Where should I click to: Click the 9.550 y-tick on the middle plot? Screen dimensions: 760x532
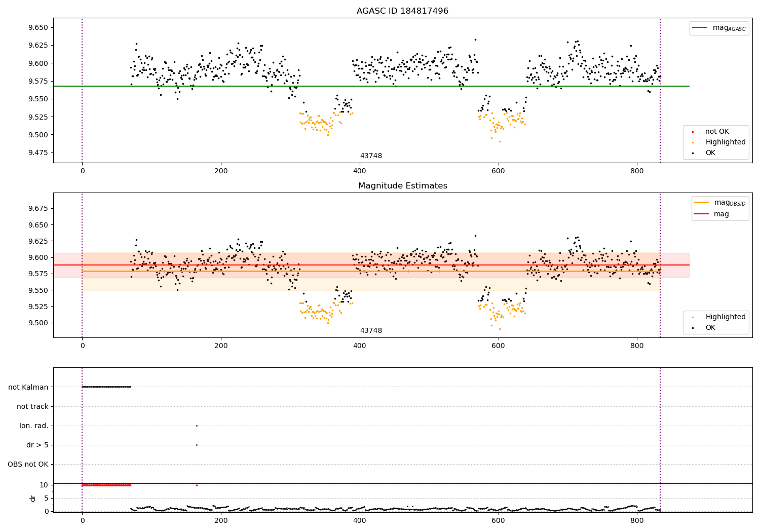pos(39,290)
